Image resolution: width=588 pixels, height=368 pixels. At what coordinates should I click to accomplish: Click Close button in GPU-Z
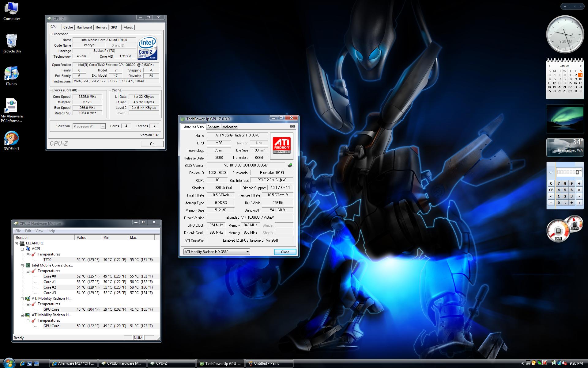285,252
